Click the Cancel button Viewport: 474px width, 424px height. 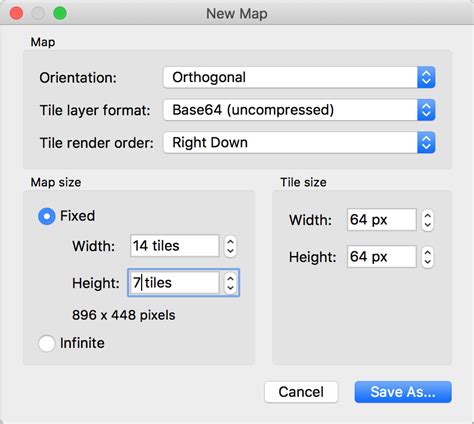pos(301,392)
